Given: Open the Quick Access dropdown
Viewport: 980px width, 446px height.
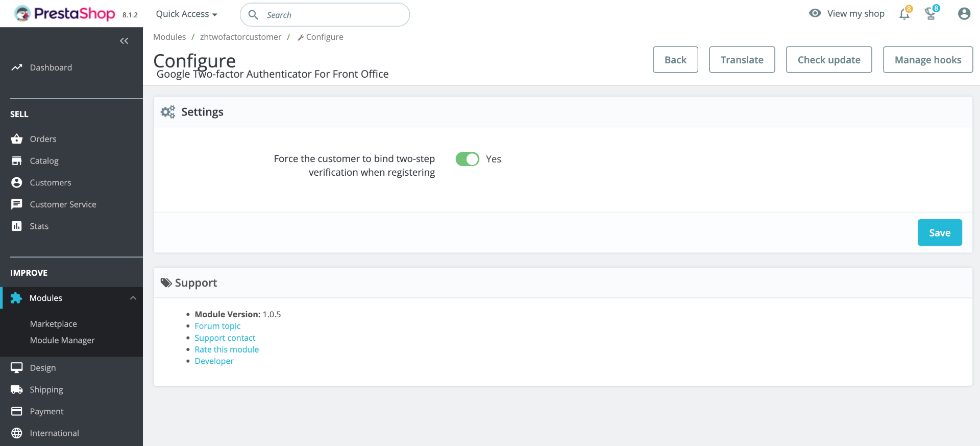Looking at the screenshot, I should coord(186,14).
